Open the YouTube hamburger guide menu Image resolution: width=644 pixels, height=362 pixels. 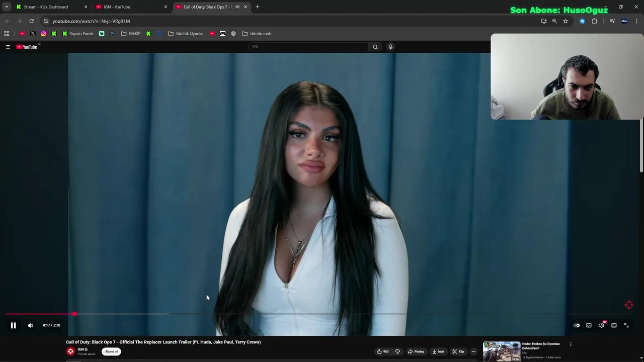(8, 47)
